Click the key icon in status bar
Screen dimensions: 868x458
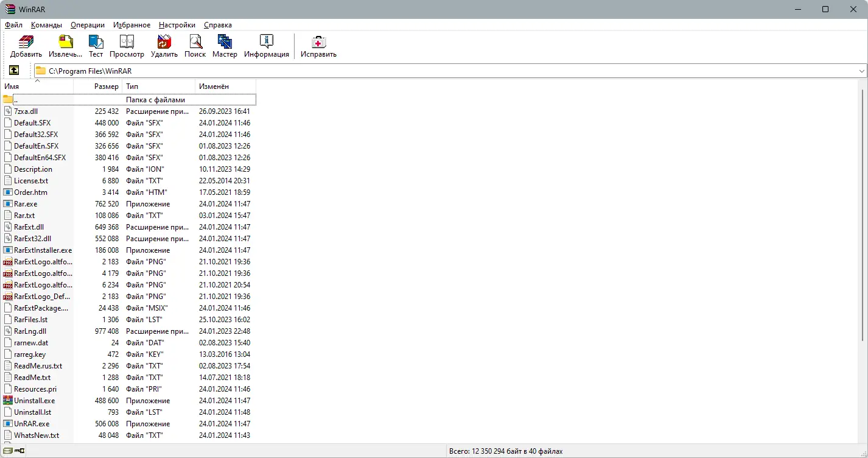(20, 451)
